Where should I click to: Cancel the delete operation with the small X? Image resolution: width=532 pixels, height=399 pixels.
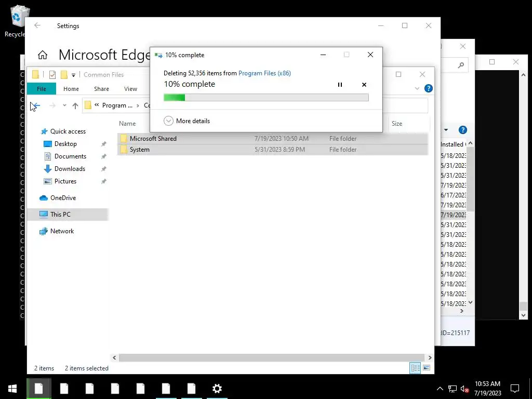364,85
